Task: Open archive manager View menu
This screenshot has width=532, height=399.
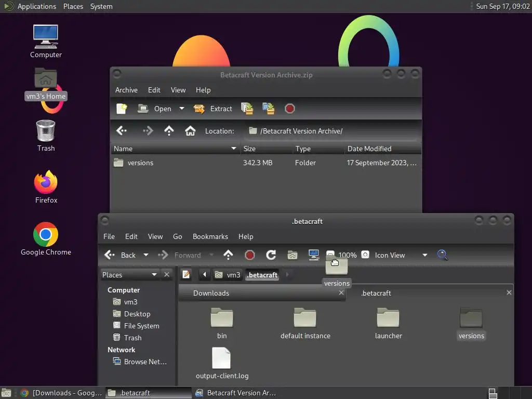Action: [178, 90]
